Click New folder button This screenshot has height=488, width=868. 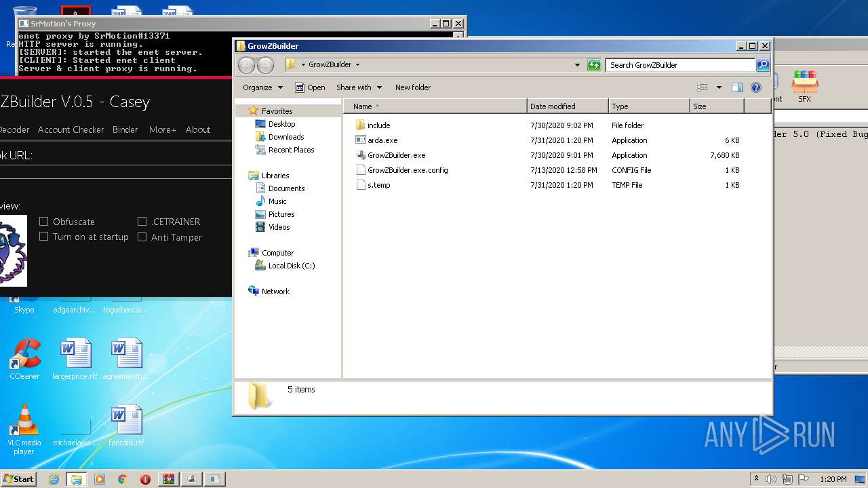click(413, 87)
